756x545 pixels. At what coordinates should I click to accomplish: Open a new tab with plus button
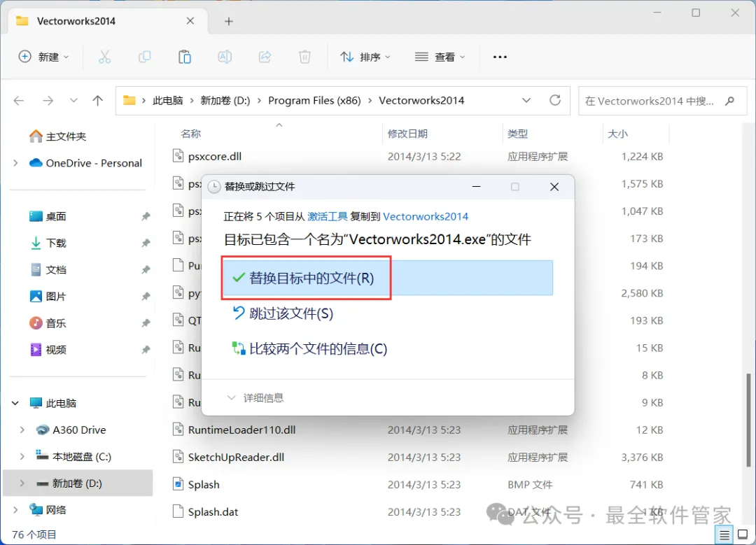[229, 21]
